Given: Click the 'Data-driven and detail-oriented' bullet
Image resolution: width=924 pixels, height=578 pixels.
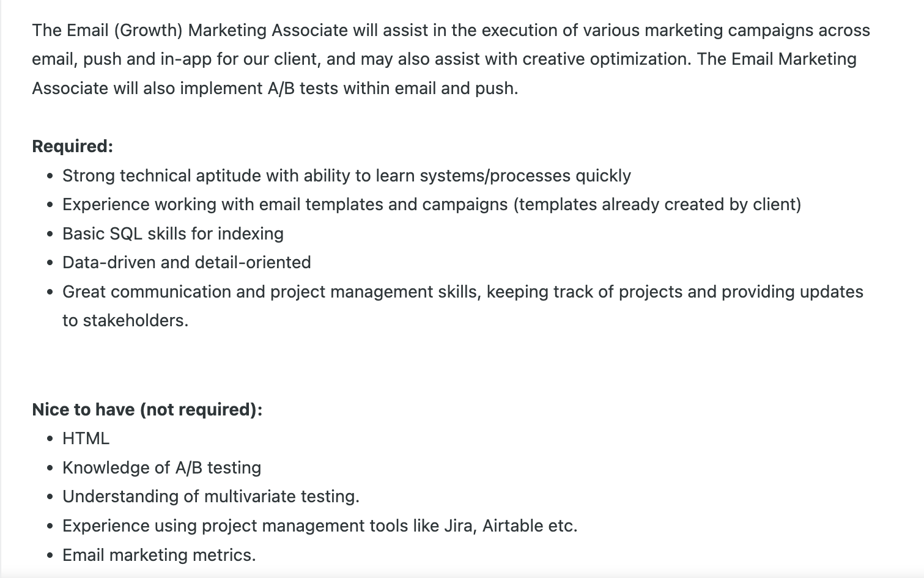Looking at the screenshot, I should 187,263.
